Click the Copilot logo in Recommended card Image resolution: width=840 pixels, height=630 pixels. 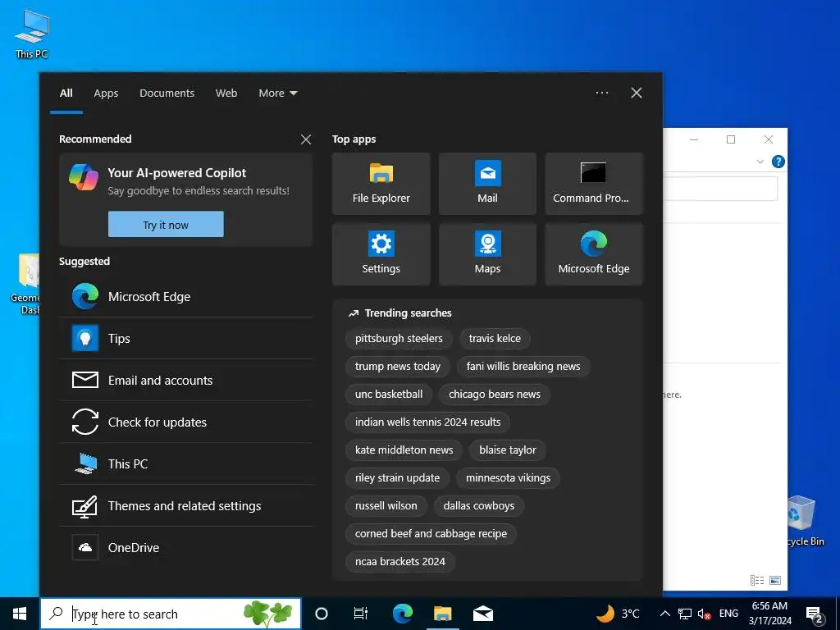point(84,177)
